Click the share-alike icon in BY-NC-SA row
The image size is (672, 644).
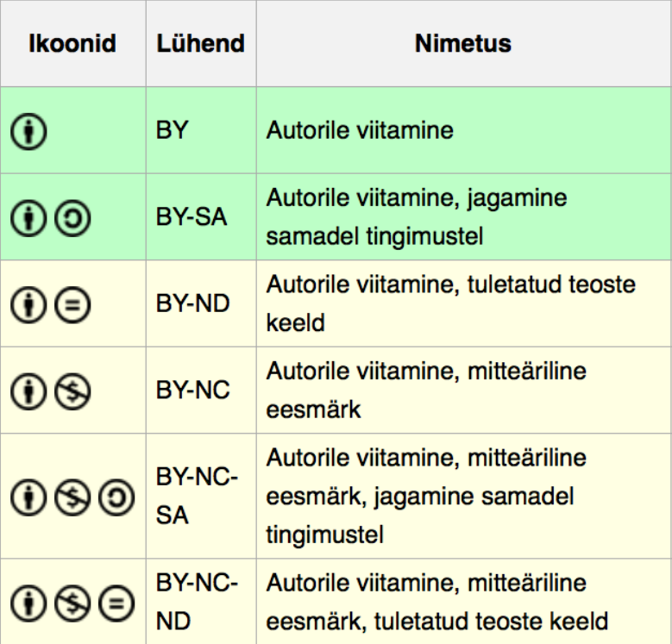click(116, 497)
